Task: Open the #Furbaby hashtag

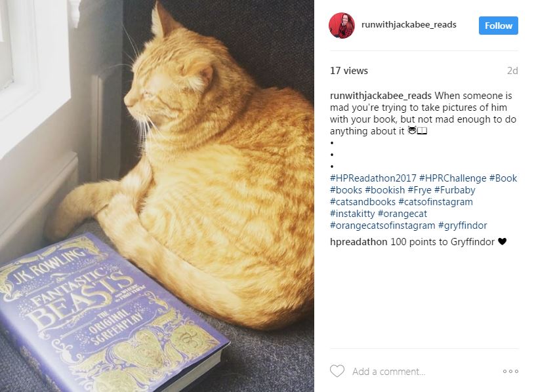Action: tap(455, 190)
